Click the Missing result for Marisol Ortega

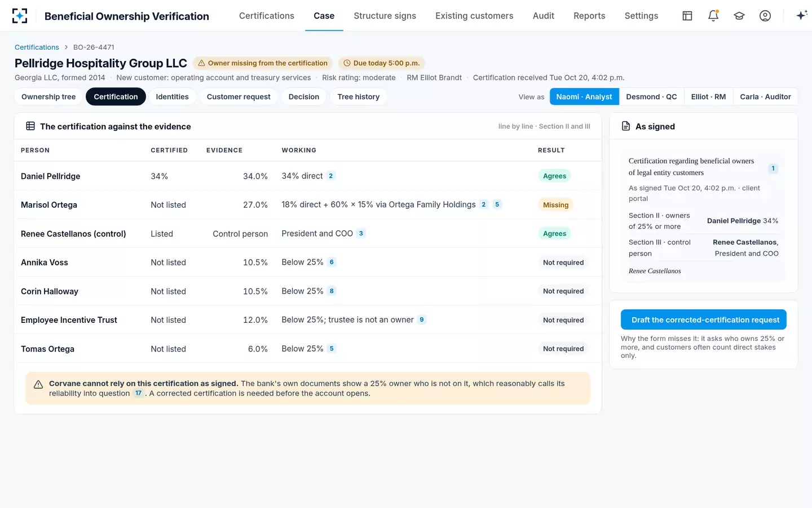coord(555,205)
